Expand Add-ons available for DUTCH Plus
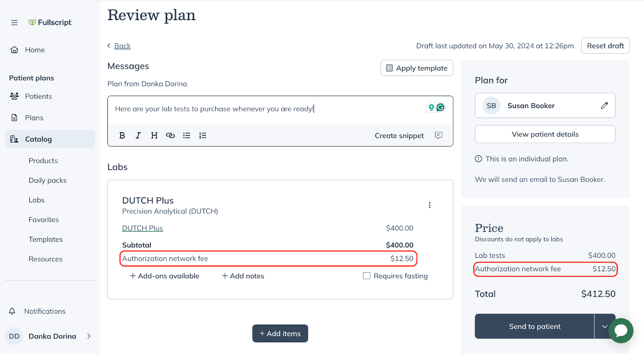 point(164,276)
